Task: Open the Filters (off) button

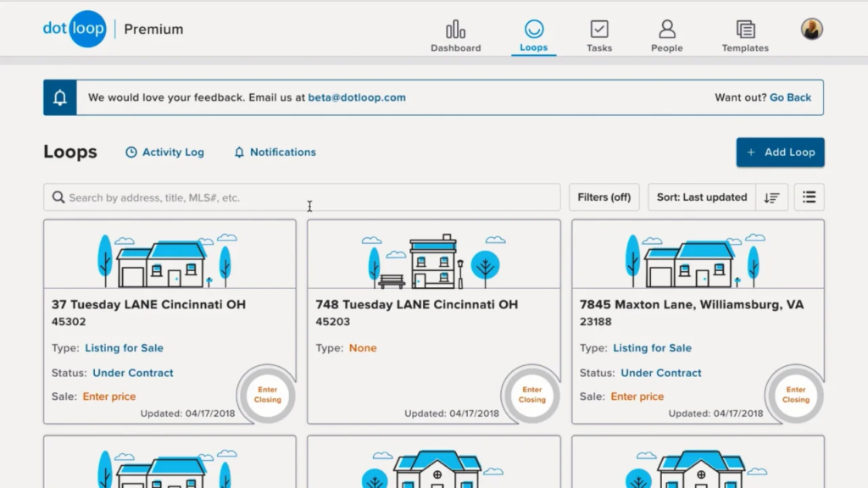Action: (x=604, y=197)
